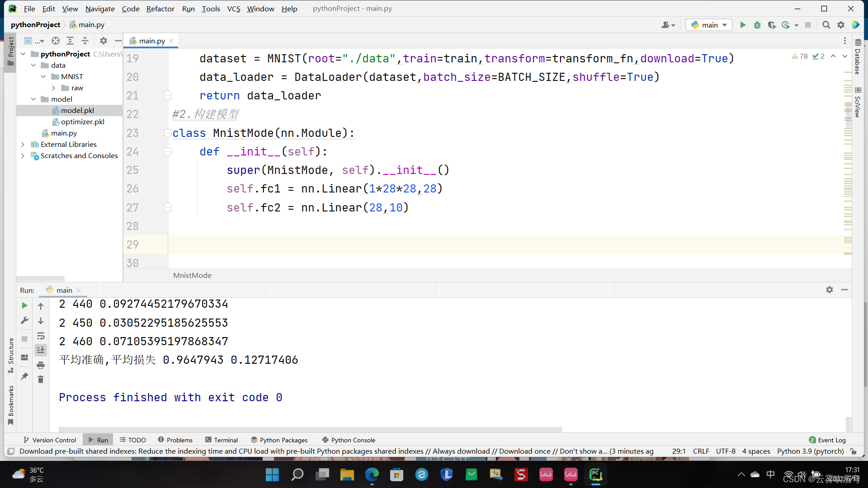868x488 pixels.
Task: Clear Run output with trash icon
Action: [41, 380]
